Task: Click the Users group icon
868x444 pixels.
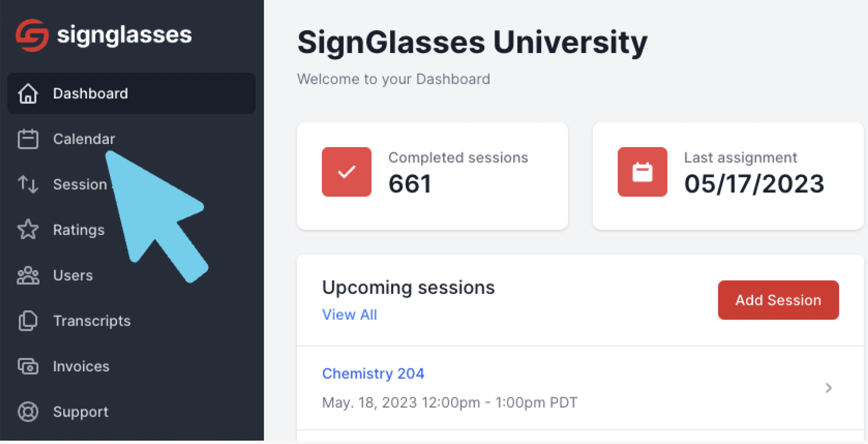Action: [x=28, y=275]
